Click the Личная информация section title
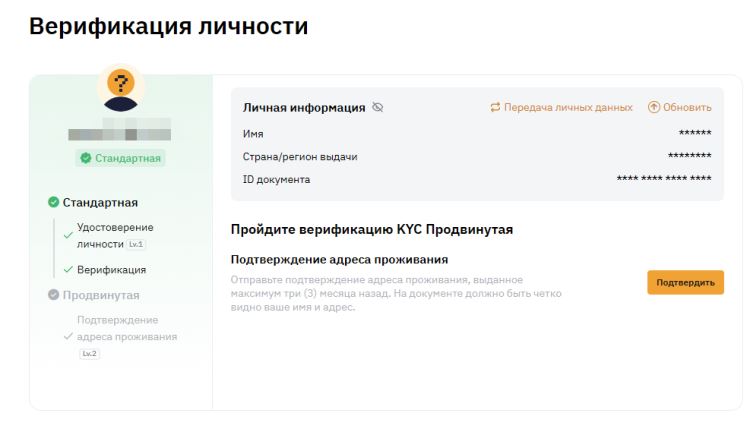 (x=304, y=107)
